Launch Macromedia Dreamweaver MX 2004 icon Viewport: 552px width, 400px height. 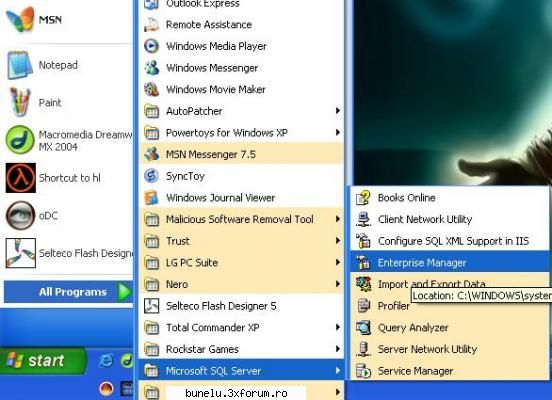pos(20,140)
